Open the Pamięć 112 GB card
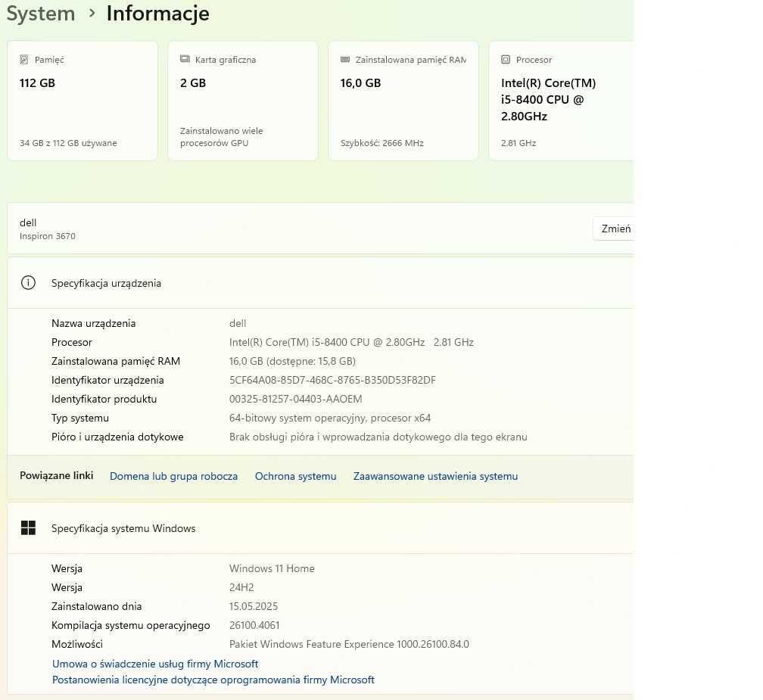This screenshot has height=700, width=763. coord(83,101)
